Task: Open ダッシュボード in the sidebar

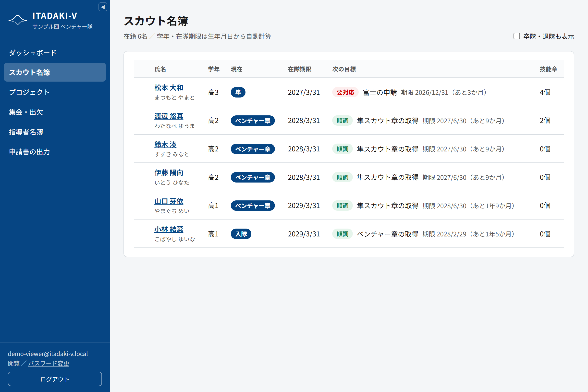Action: tap(55, 53)
